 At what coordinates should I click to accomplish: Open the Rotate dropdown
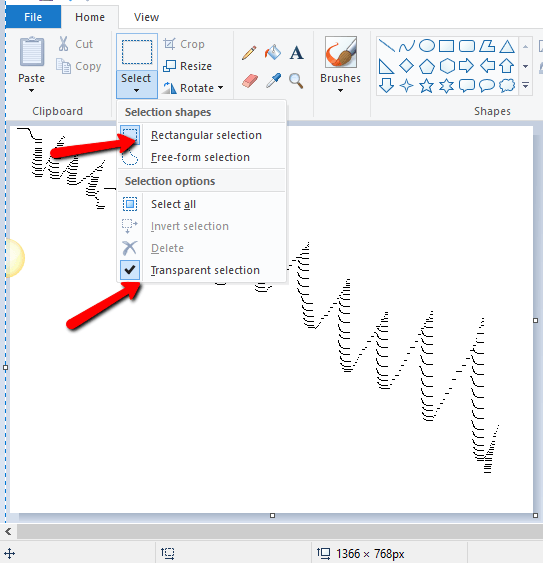coord(221,88)
